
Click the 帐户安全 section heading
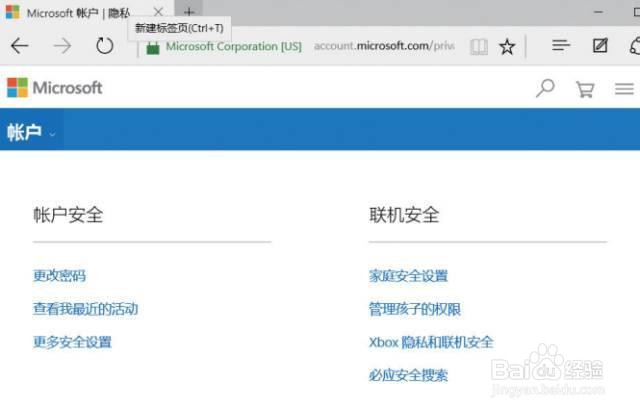(x=68, y=215)
